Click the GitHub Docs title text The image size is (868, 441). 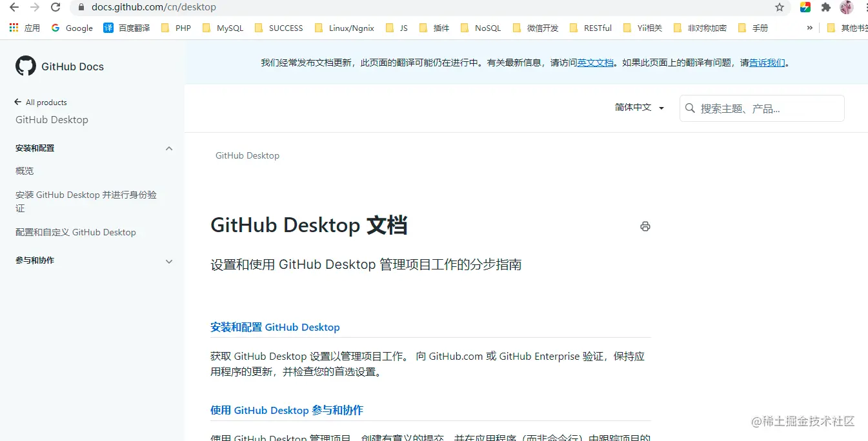(x=72, y=66)
